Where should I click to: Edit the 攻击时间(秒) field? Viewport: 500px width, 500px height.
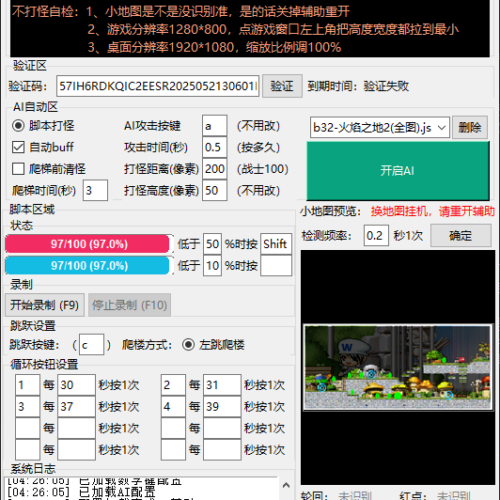pyautogui.click(x=215, y=147)
